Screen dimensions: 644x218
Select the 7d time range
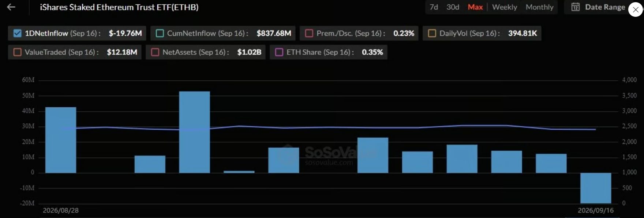(x=434, y=7)
